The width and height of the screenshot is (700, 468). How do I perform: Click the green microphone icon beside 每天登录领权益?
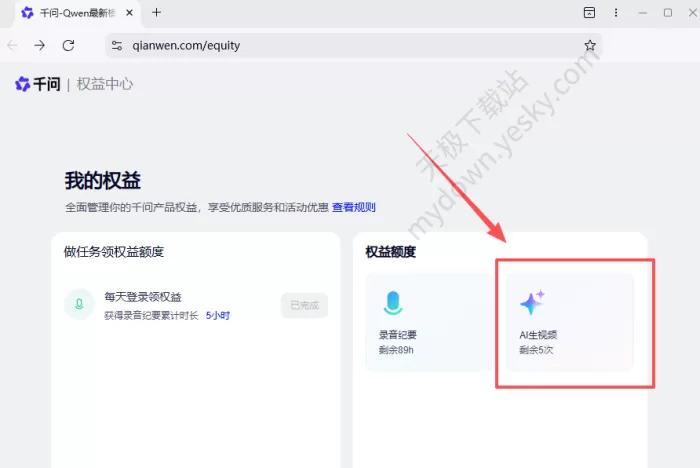tap(79, 304)
